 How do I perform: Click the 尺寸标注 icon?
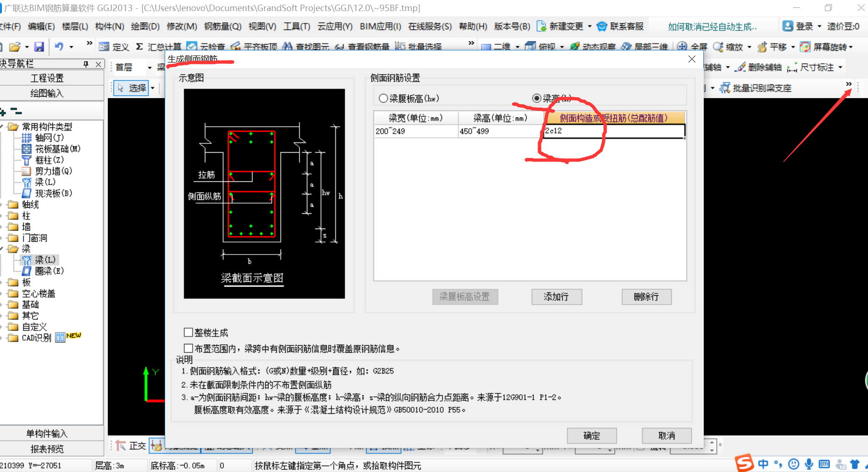(792, 67)
